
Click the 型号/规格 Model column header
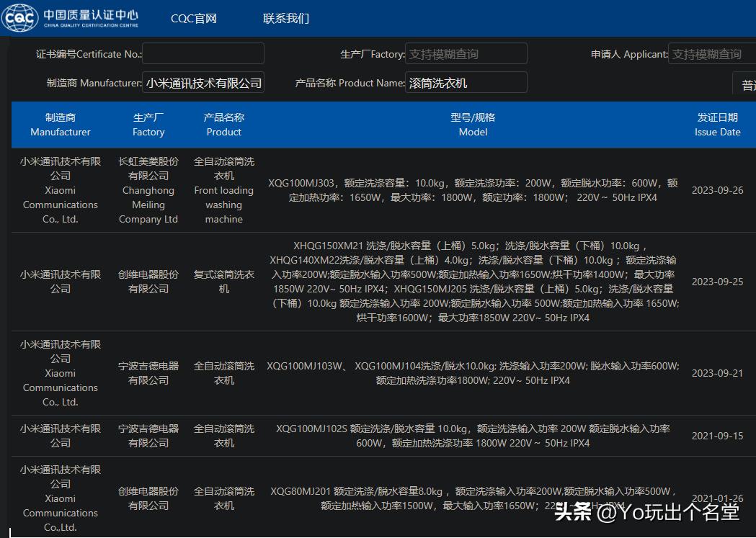pos(473,125)
